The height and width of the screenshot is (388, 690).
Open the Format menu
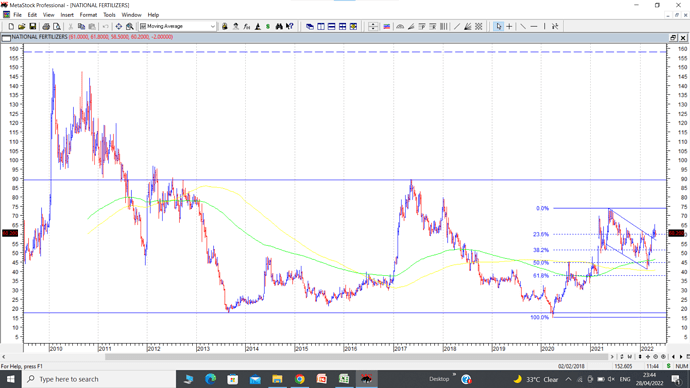point(88,15)
